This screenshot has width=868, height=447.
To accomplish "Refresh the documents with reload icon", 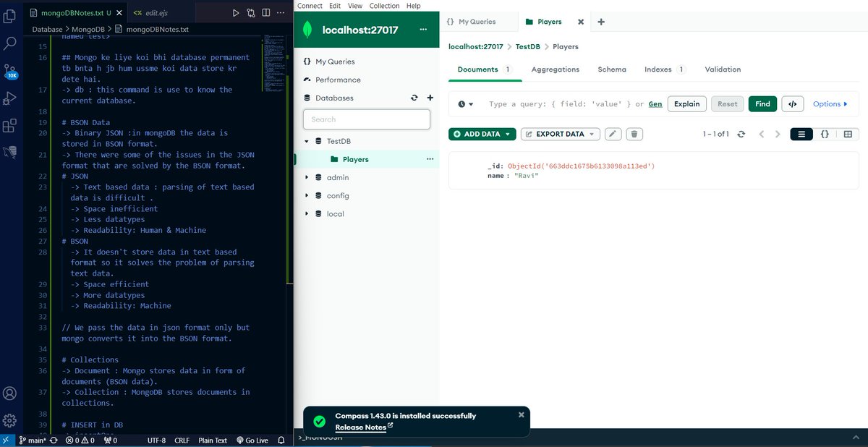I will click(x=741, y=134).
